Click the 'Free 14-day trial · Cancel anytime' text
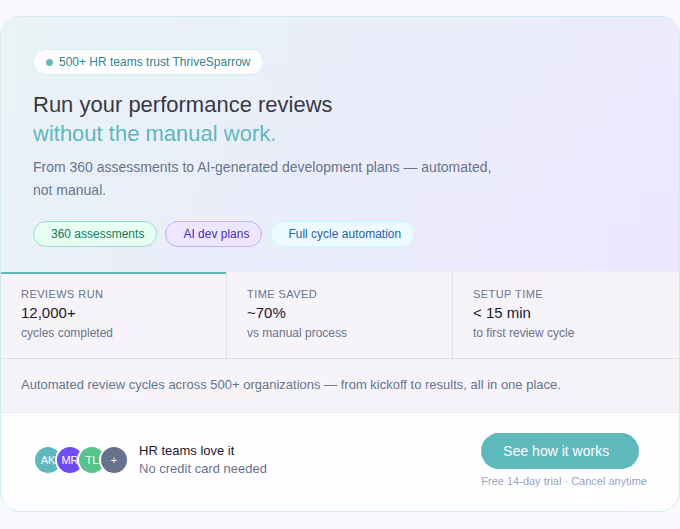 pos(564,481)
